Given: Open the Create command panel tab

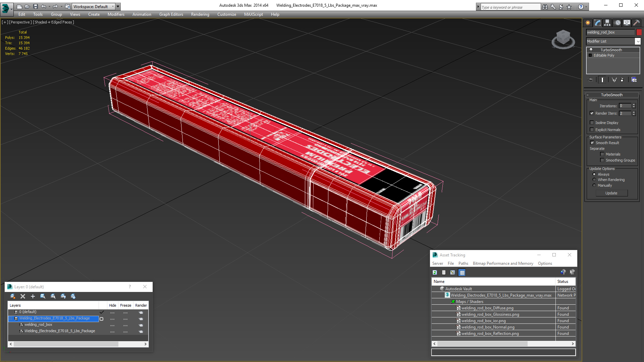Looking at the screenshot, I should [588, 23].
